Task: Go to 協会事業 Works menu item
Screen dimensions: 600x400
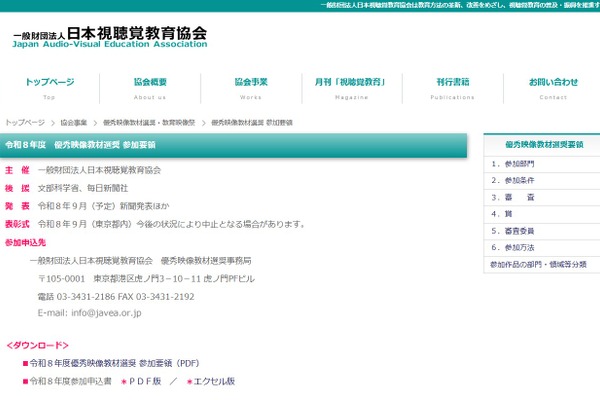Action: [251, 88]
